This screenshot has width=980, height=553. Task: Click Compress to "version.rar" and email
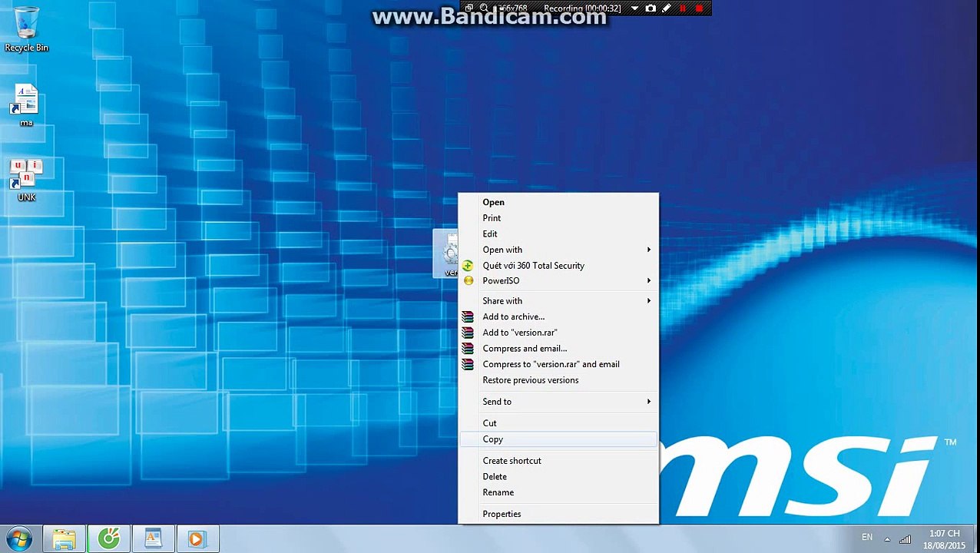[558, 365]
